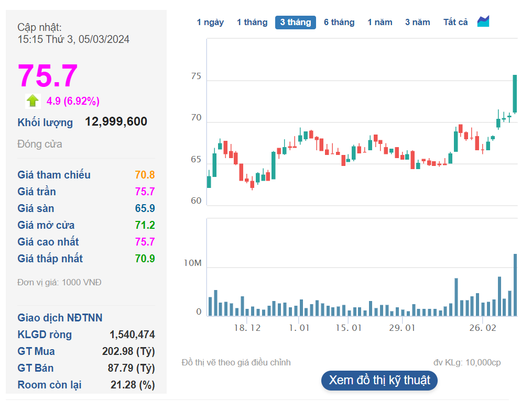Click the tallest volume bar at far right
Image resolution: width=532 pixels, height=401 pixels.
[x=515, y=285]
